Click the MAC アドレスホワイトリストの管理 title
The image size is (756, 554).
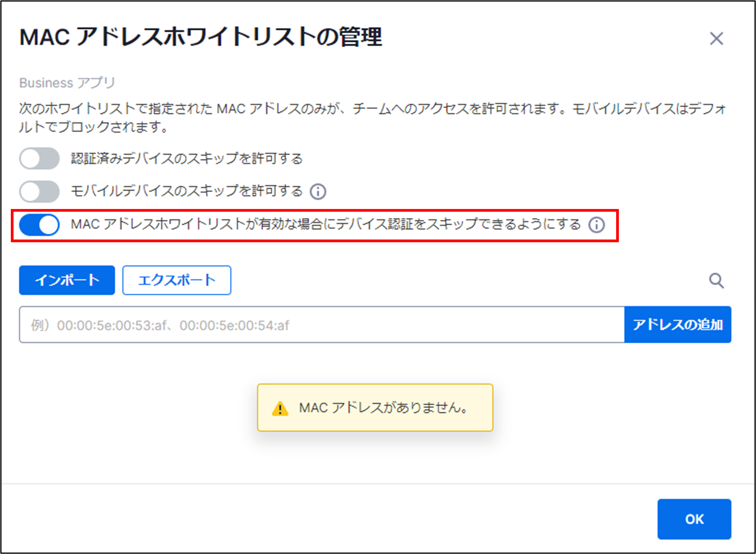click(201, 37)
